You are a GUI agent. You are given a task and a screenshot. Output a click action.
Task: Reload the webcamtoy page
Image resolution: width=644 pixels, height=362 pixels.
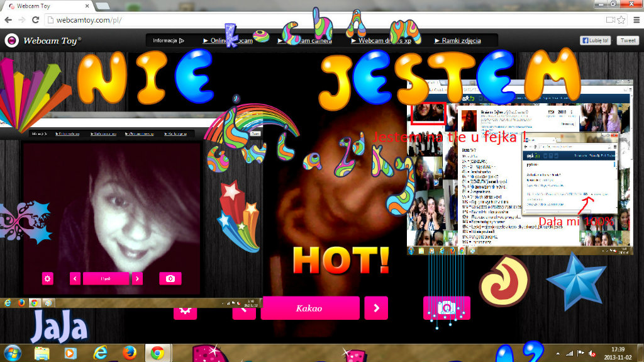click(x=36, y=20)
